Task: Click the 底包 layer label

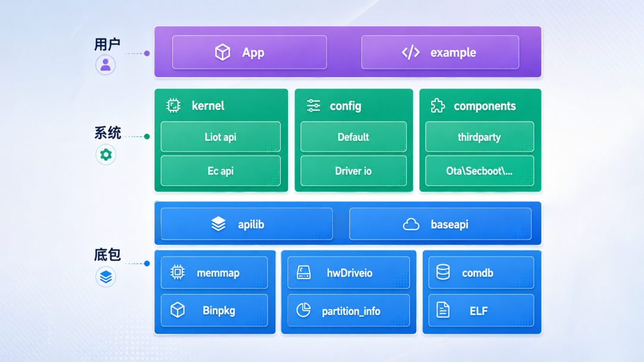Action: coord(107,255)
